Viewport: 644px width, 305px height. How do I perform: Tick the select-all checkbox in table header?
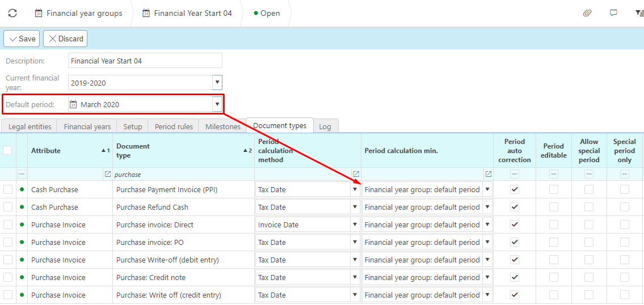click(x=8, y=150)
